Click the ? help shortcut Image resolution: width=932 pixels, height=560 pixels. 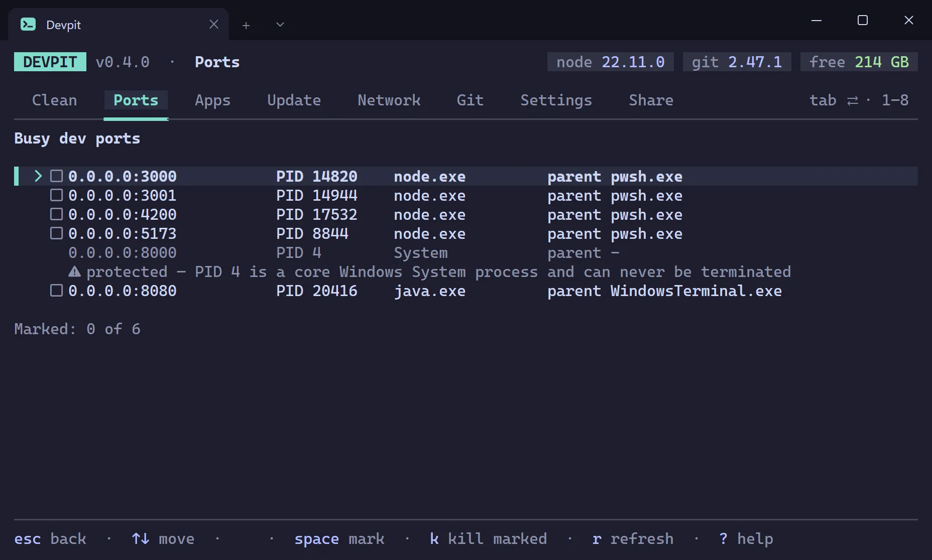pos(746,539)
